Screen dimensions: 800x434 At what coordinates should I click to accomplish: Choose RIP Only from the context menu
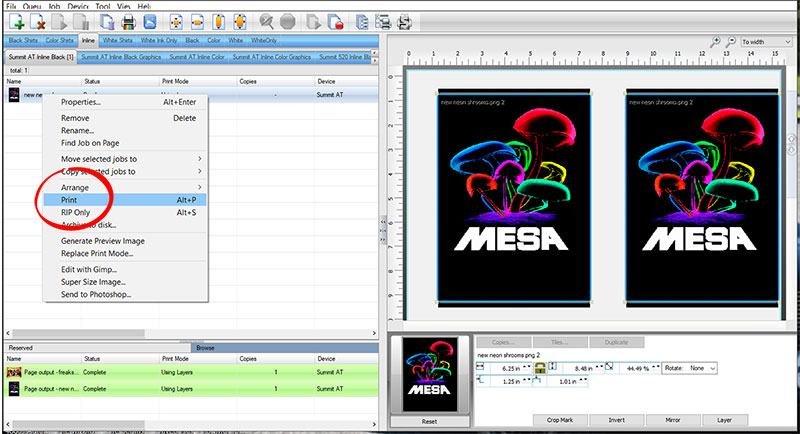[x=125, y=213]
